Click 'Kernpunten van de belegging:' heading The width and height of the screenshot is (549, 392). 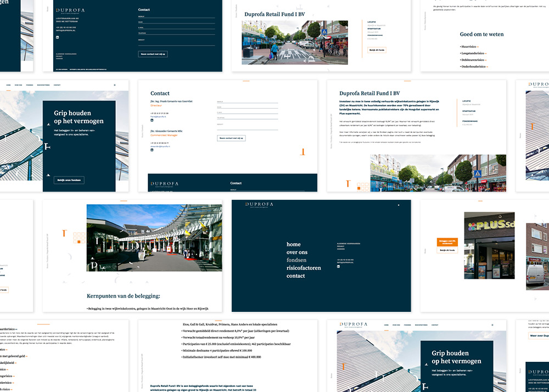coord(123,296)
